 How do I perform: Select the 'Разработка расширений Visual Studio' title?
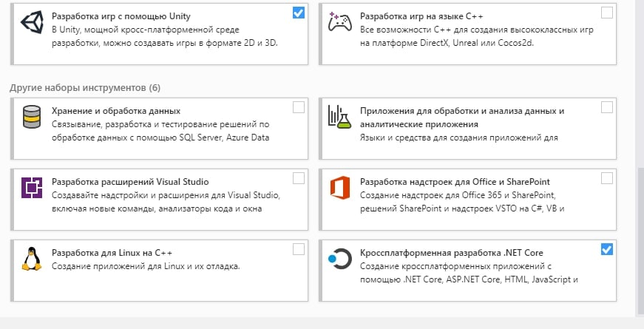[130, 182]
